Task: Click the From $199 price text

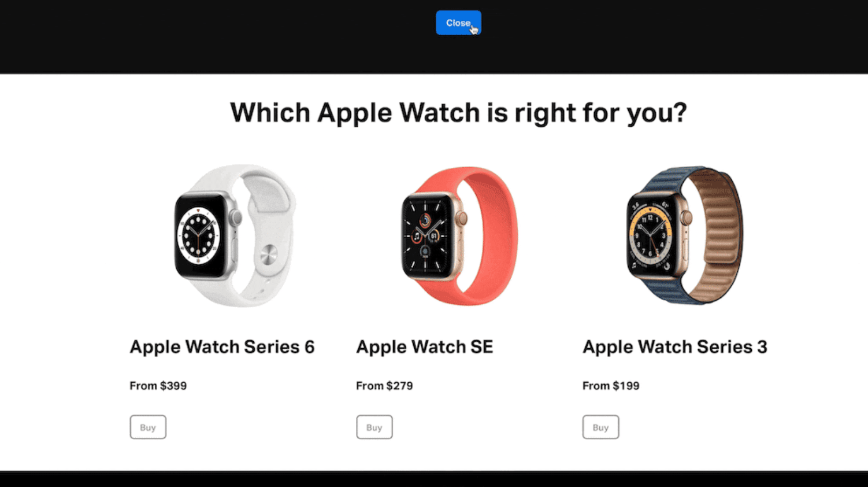Action: pos(611,386)
